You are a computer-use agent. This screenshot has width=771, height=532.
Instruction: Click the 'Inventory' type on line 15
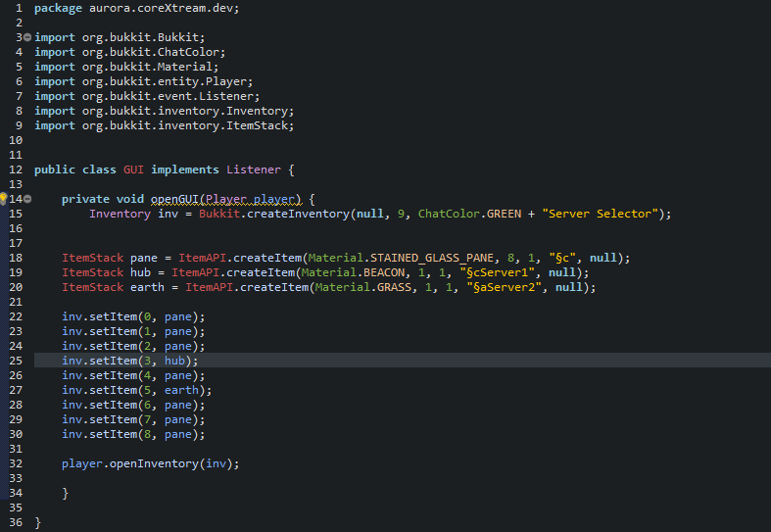pos(120,214)
